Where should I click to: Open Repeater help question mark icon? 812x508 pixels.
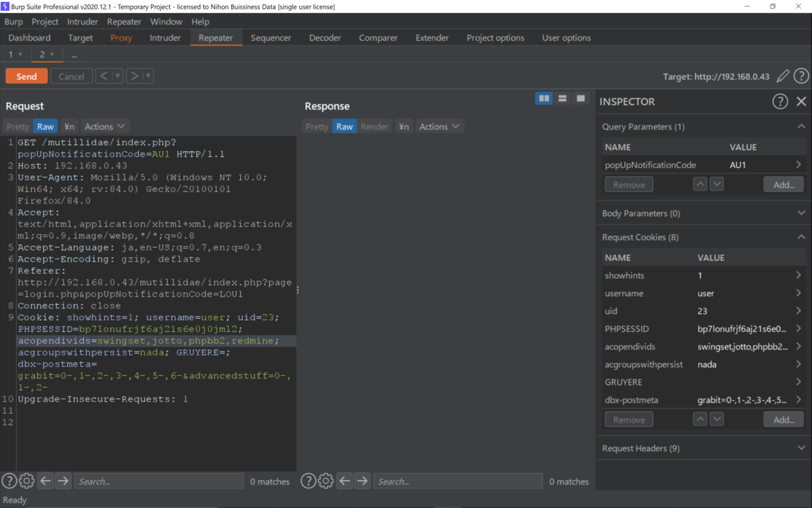coord(801,77)
